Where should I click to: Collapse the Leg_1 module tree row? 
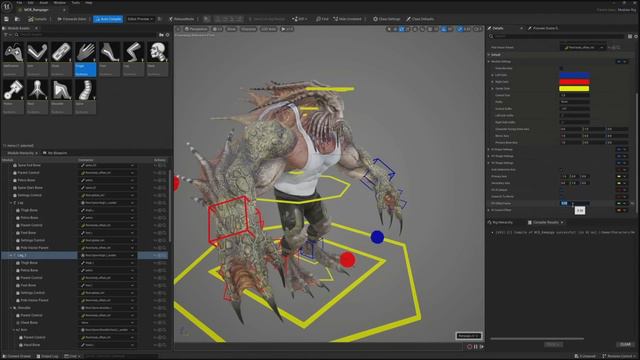point(11,256)
